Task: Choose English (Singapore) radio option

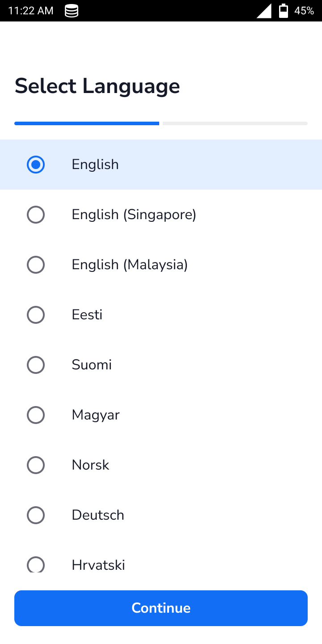Action: tap(36, 215)
